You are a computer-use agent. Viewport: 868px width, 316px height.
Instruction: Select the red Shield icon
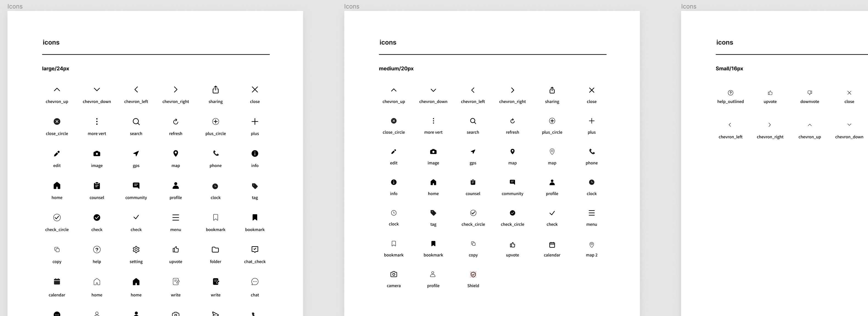click(473, 275)
